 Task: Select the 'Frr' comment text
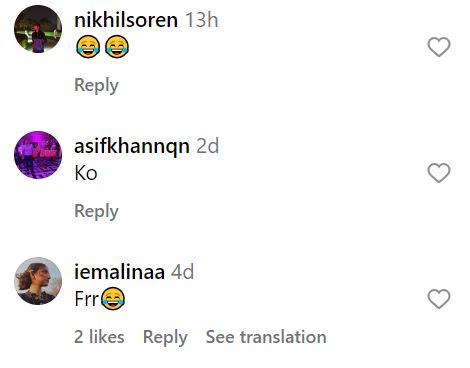87,299
